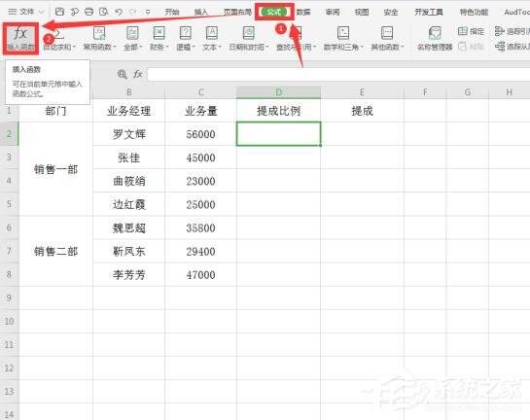The image size is (530, 420).
Task: Click the small fx icon beside formula bar
Action: (x=137, y=74)
